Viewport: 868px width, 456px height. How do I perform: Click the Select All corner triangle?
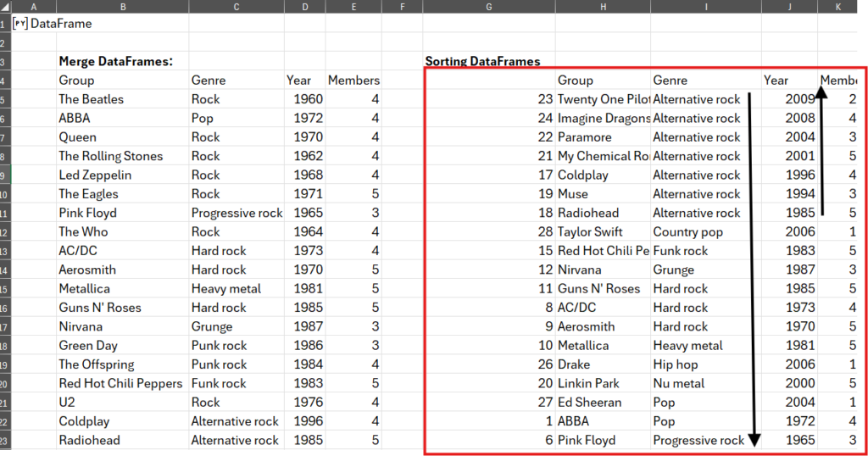[x=6, y=7]
